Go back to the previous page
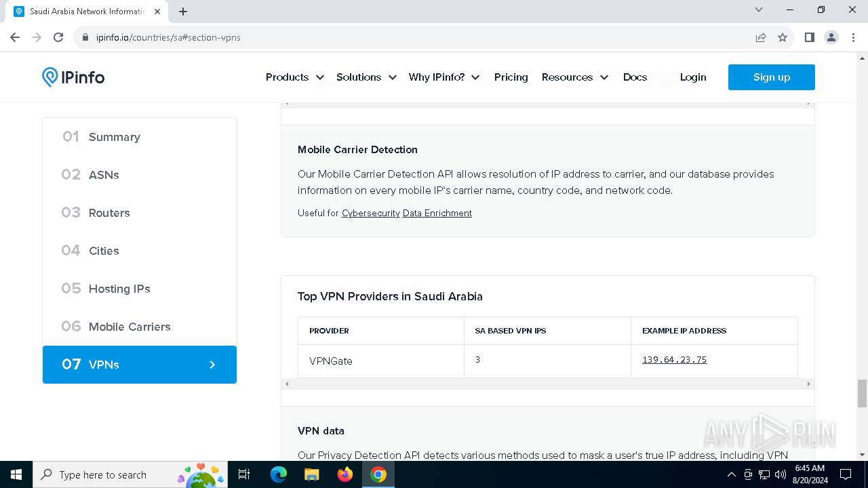This screenshot has height=488, width=868. pyautogui.click(x=15, y=37)
